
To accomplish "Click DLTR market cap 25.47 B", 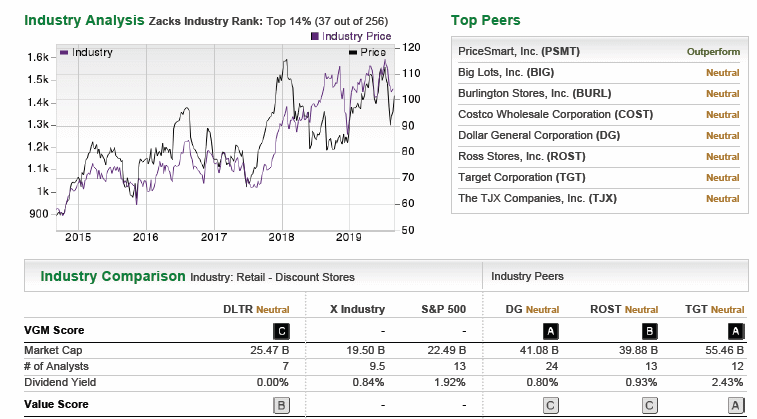I will 269,350.
